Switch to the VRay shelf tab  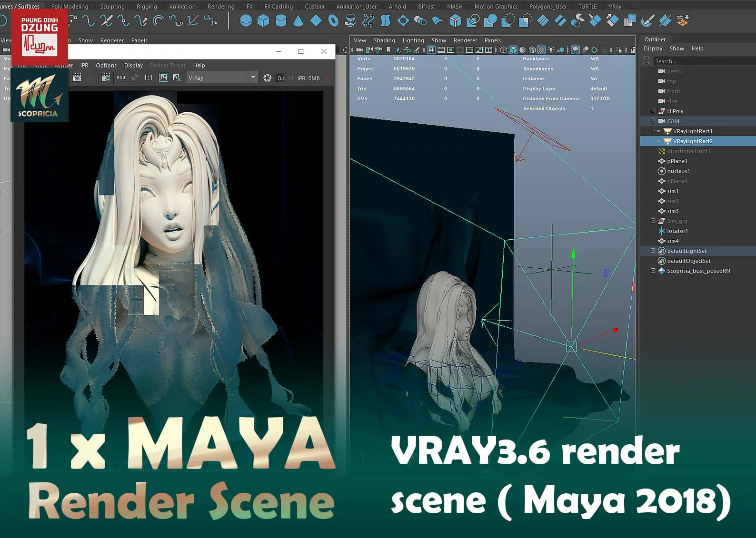(x=615, y=7)
